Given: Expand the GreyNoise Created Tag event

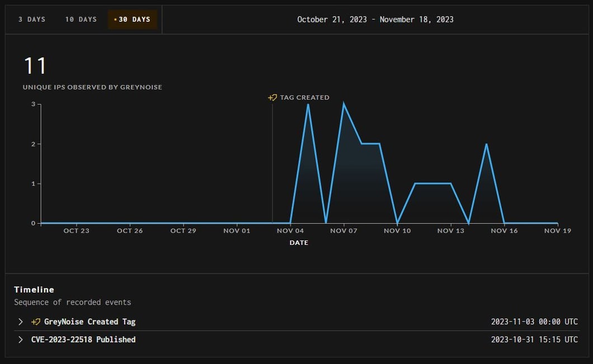Looking at the screenshot, I should point(21,322).
